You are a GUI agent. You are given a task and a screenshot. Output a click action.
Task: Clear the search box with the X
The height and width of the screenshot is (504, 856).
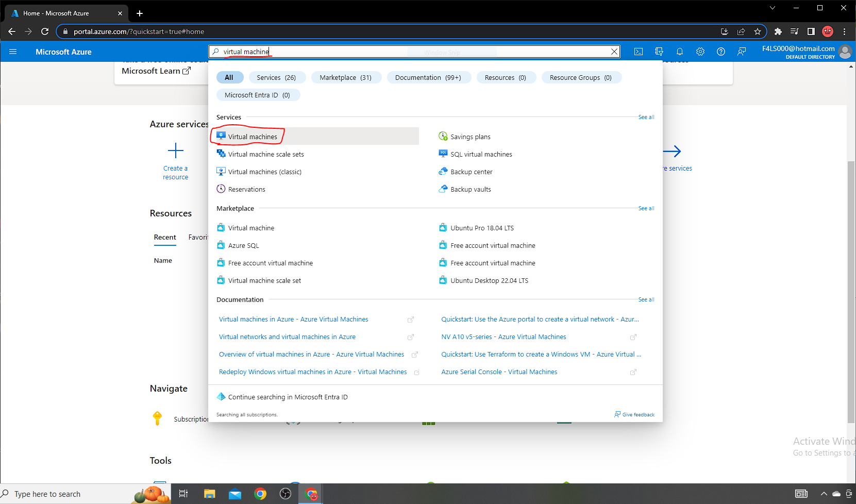pyautogui.click(x=614, y=52)
